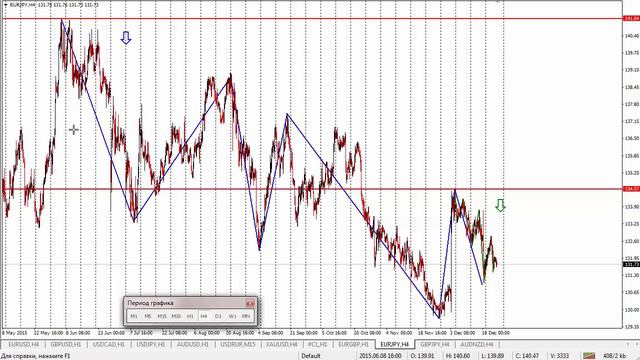Screen dimensions: 640x360
Task: Close the Период графика floating toolbar
Action: click(x=250, y=303)
